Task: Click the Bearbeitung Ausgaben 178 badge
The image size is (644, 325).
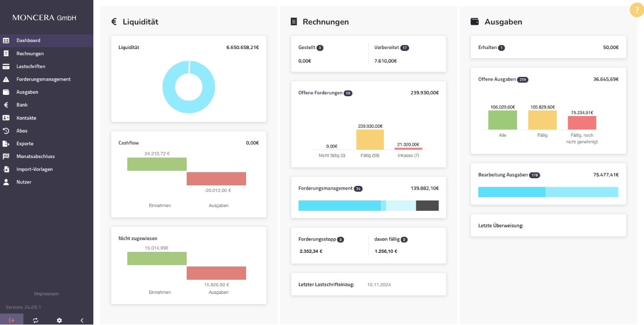Action: click(x=535, y=175)
